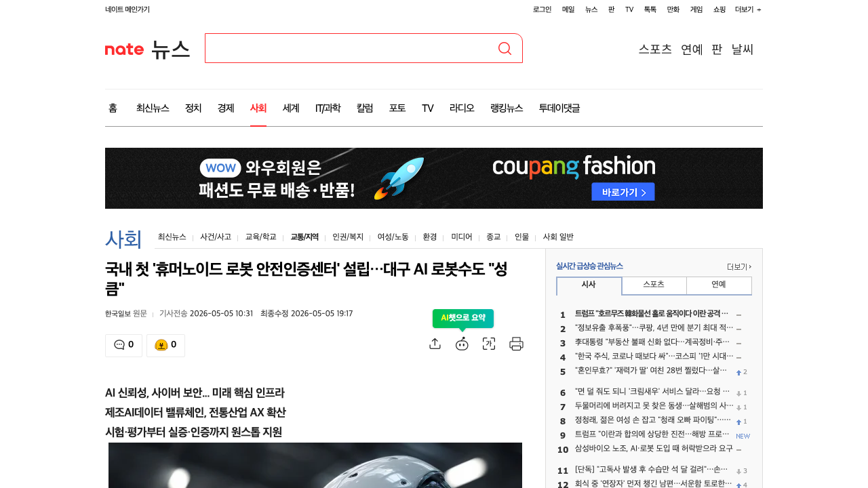
Task: Open the 종교 subcategory
Action: coord(494,237)
